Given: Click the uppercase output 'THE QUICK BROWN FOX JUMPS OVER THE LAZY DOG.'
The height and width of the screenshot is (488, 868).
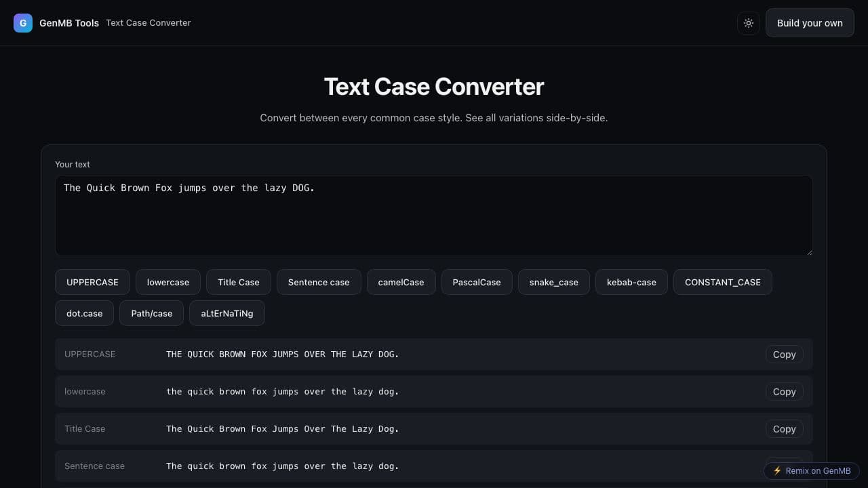Looking at the screenshot, I should [x=283, y=354].
